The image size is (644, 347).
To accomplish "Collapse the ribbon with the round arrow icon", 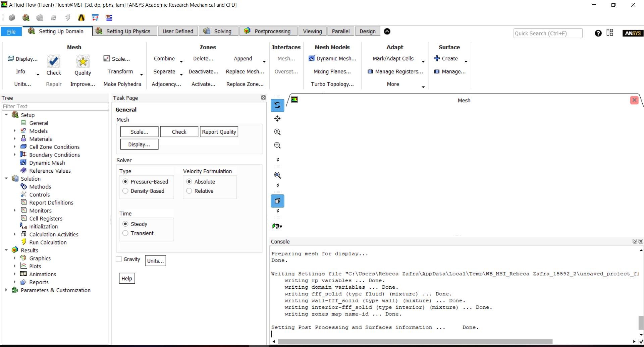I will pos(387,31).
